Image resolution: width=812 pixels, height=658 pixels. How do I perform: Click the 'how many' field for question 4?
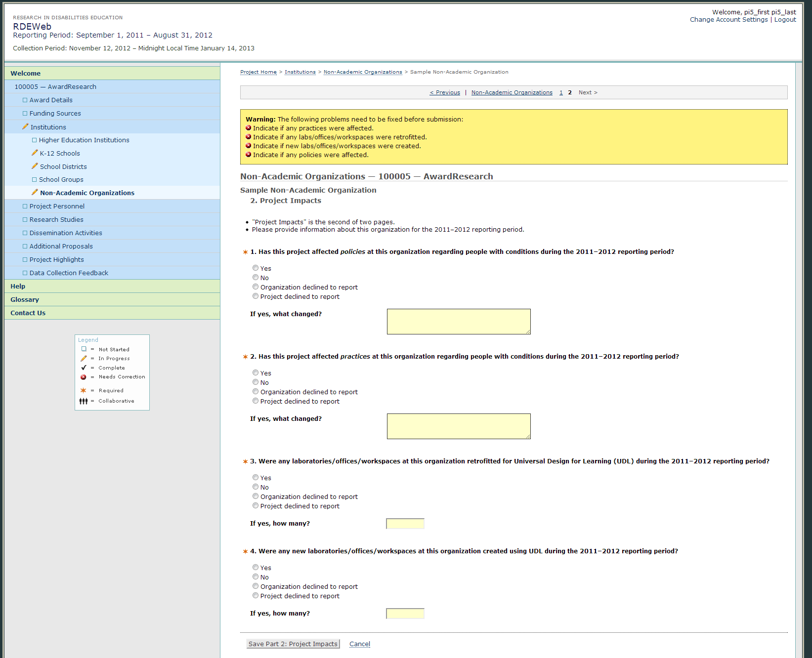coord(405,614)
